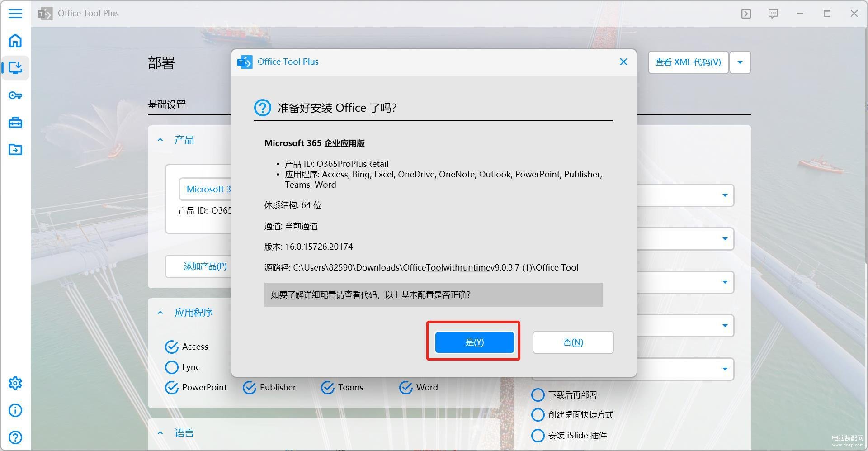The image size is (868, 451).
Task: Uncheck the Publisher application
Action: 250,388
